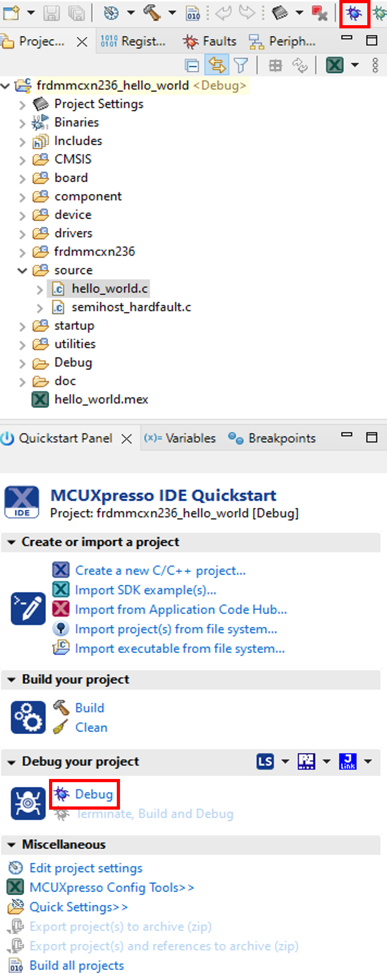Click the Build all toolbar icon
The width and height of the screenshot is (387, 980).
(x=193, y=14)
